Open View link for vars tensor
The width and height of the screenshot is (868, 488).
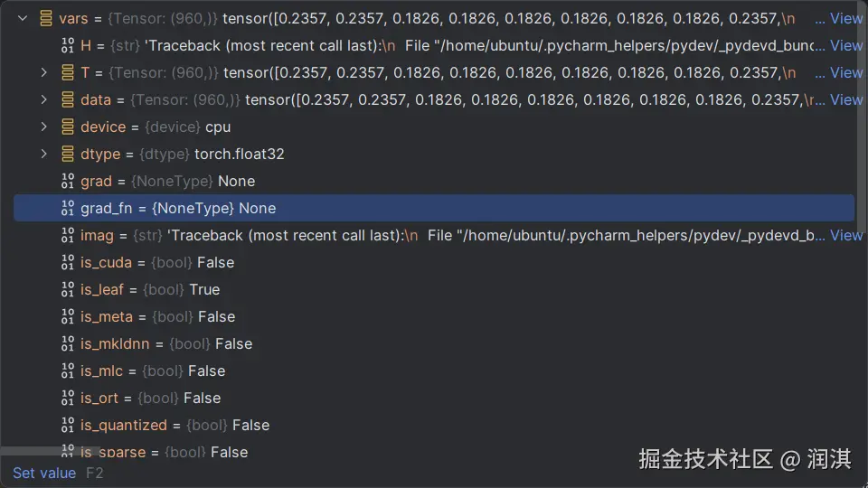pos(845,18)
